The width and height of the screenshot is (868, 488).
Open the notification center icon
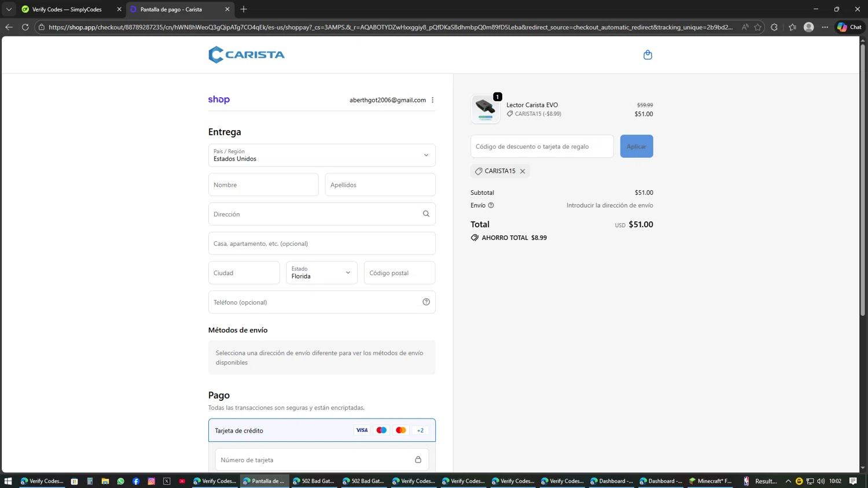coord(853,481)
